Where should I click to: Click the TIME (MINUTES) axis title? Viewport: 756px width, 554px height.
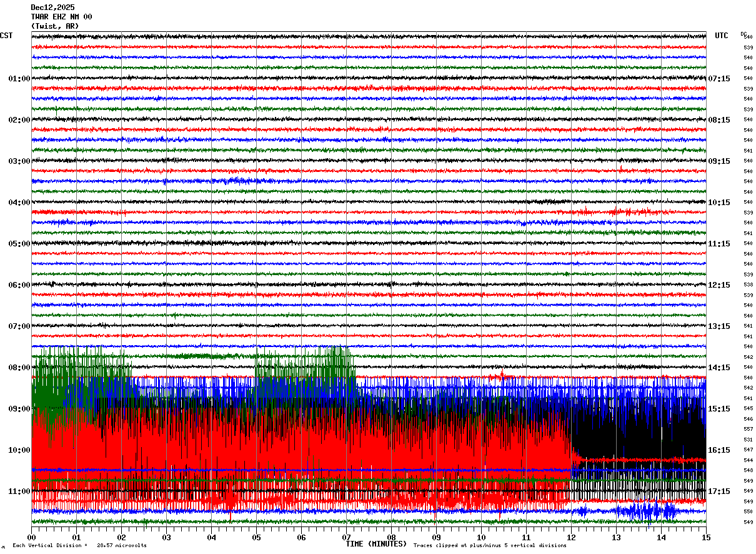[x=376, y=544]
